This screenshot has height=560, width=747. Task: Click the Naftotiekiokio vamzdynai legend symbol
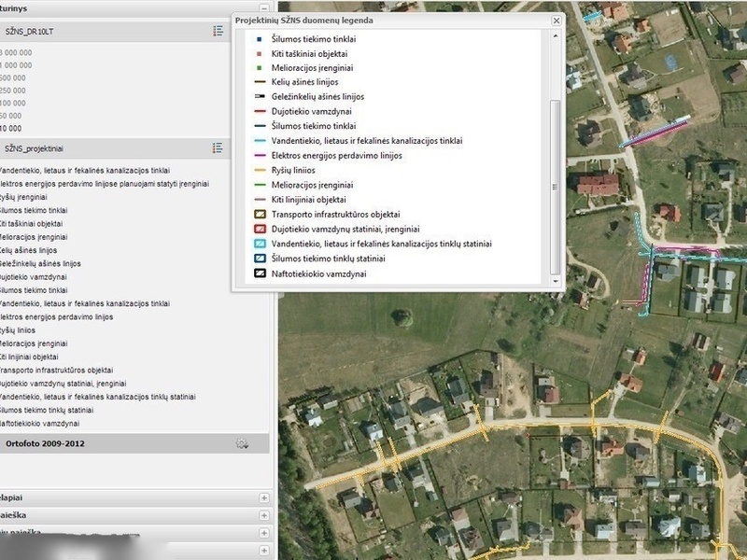pos(258,273)
